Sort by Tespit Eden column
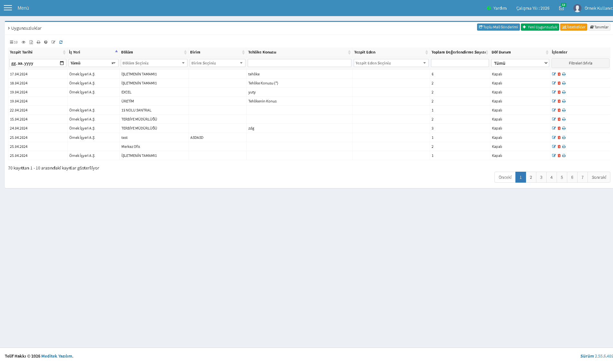The width and height of the screenshot is (613, 364). 391,52
